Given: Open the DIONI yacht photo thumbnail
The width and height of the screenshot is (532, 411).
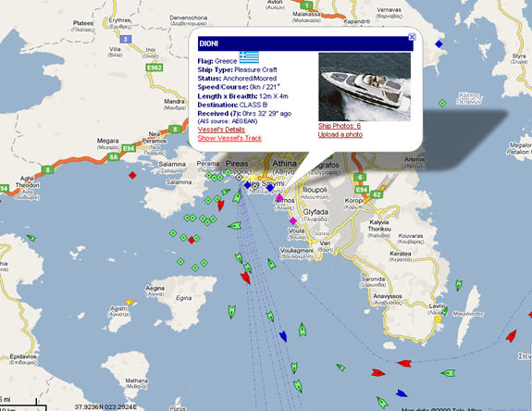Looking at the screenshot, I should coord(365,86).
